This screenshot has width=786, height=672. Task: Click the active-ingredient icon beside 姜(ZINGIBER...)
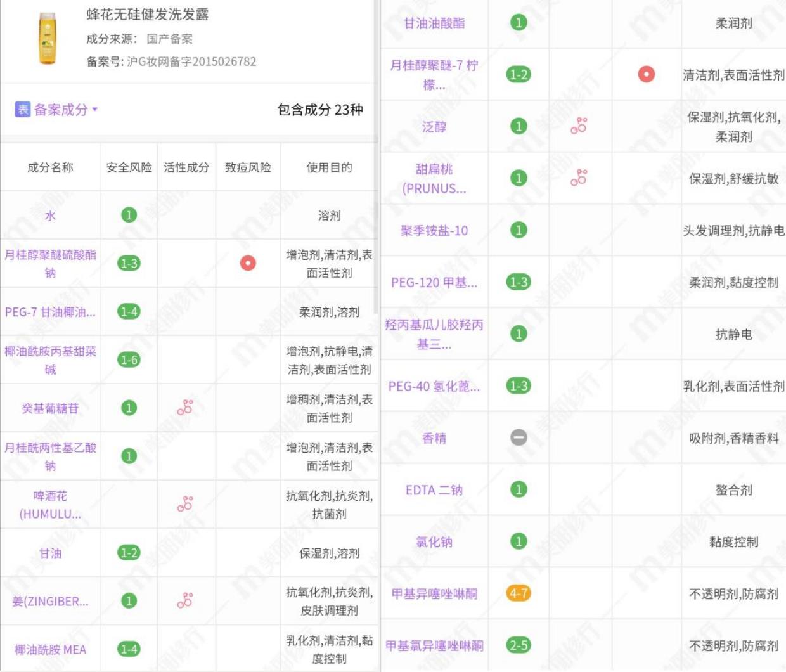(184, 600)
